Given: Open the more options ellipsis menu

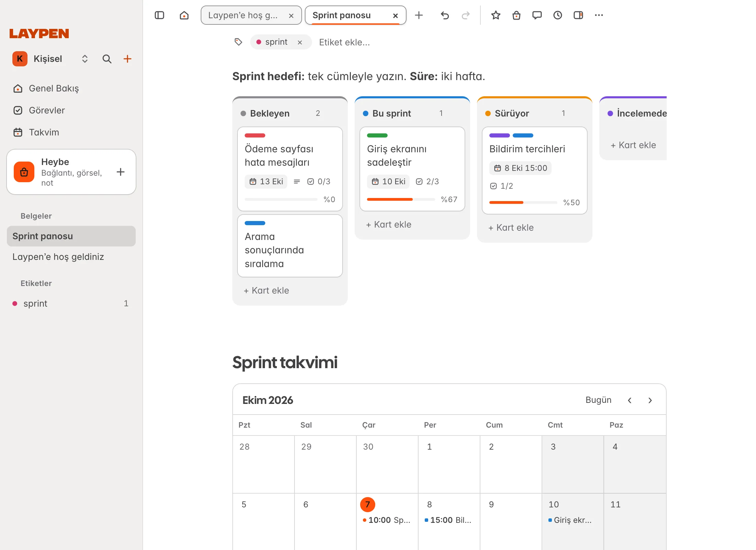Looking at the screenshot, I should (599, 15).
